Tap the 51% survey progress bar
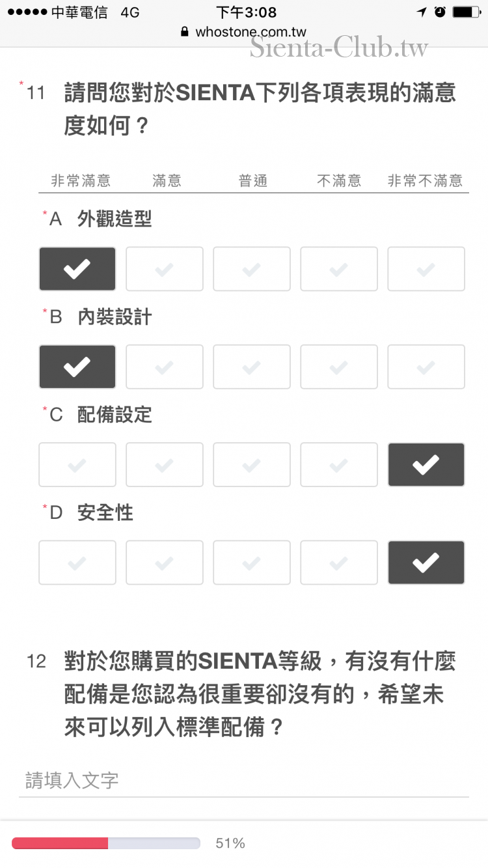The height and width of the screenshot is (868, 488). [x=106, y=843]
